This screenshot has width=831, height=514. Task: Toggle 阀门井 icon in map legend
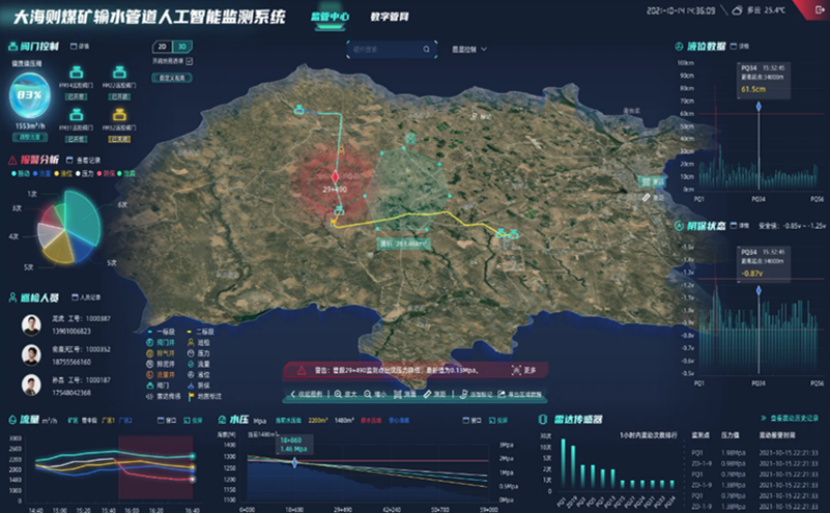150,342
